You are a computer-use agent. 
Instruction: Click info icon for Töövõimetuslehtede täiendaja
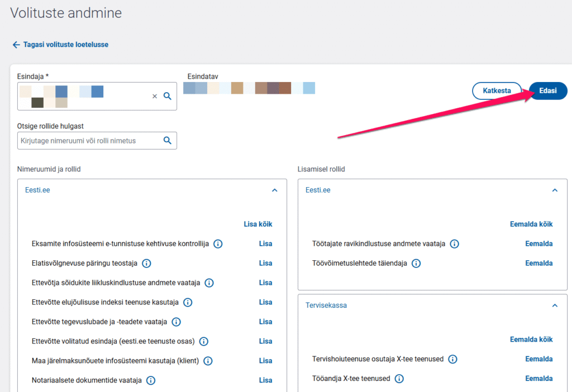pos(416,264)
